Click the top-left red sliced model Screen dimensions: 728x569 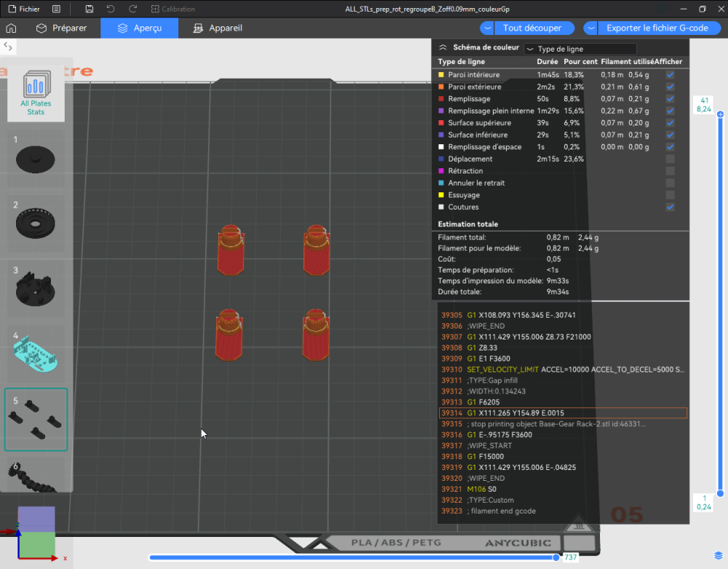pos(231,250)
